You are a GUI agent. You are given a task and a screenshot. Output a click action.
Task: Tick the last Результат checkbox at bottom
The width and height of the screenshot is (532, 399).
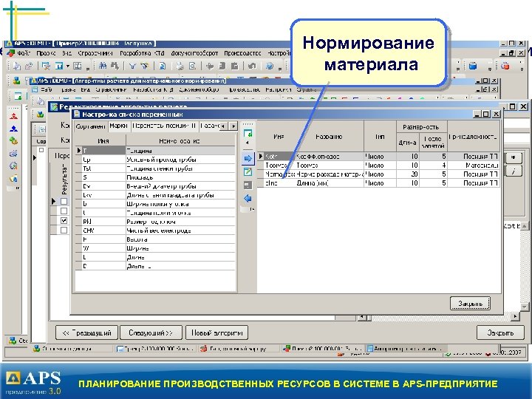click(x=64, y=230)
